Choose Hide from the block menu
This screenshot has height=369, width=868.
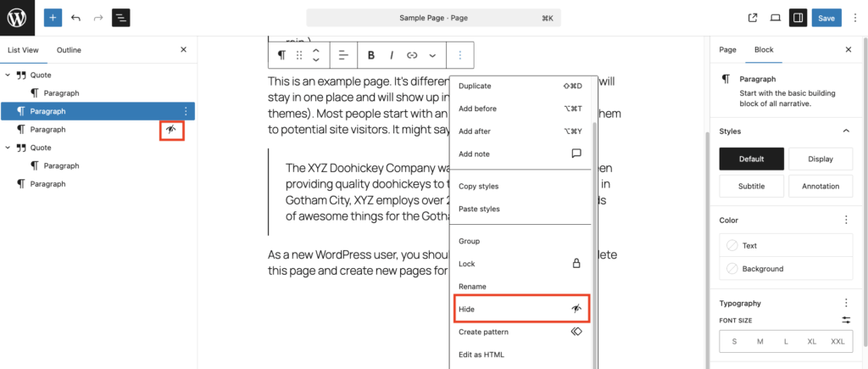[521, 310]
